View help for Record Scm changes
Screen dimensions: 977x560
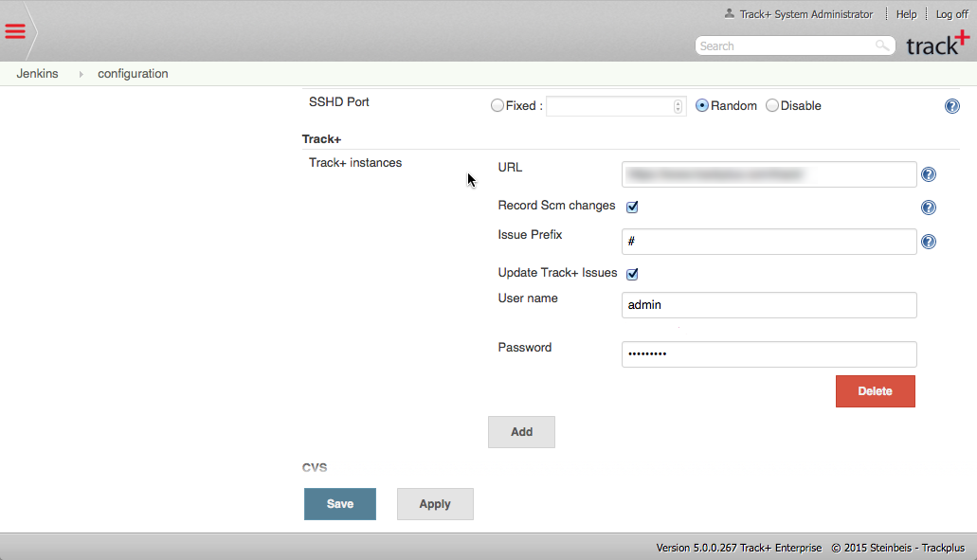(x=928, y=207)
